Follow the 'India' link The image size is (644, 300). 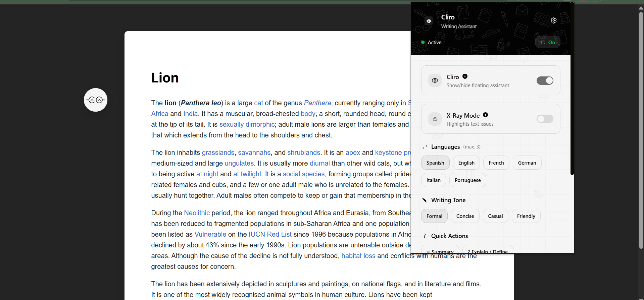click(191, 114)
